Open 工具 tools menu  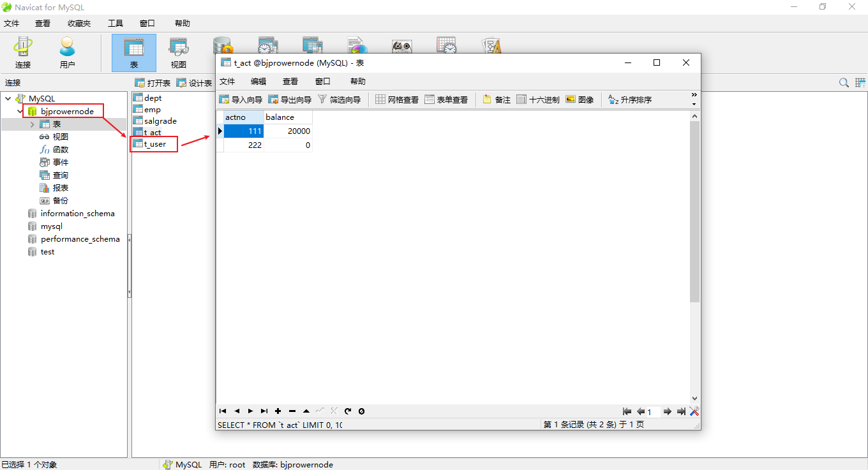point(116,24)
